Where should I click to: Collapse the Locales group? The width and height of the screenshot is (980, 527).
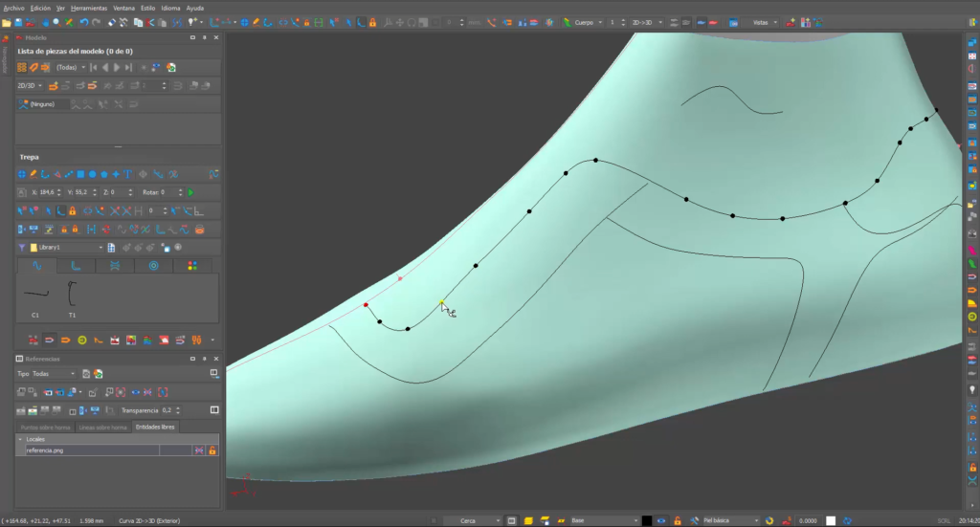[20, 439]
